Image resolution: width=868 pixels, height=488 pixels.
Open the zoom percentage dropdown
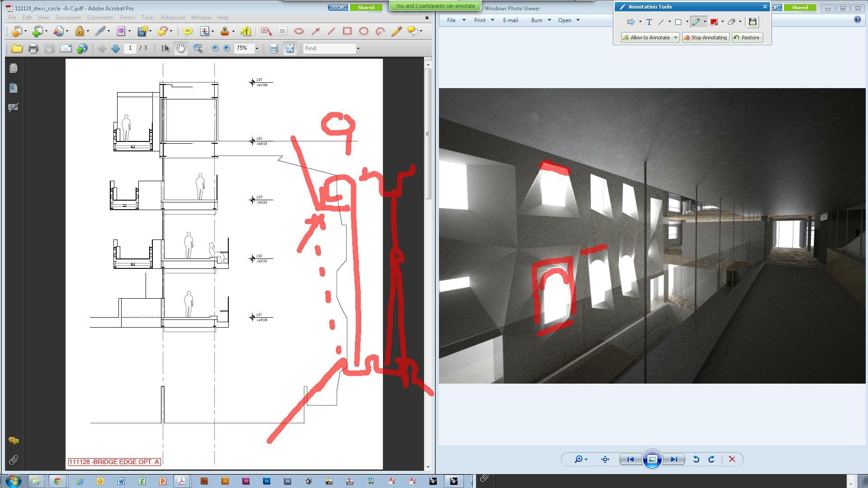[257, 48]
